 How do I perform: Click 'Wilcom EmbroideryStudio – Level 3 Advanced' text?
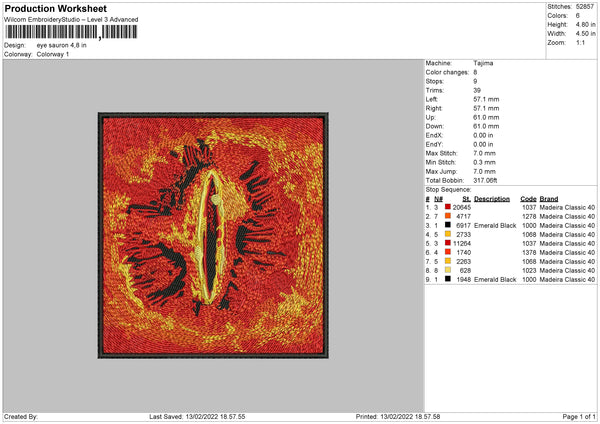[x=71, y=19]
